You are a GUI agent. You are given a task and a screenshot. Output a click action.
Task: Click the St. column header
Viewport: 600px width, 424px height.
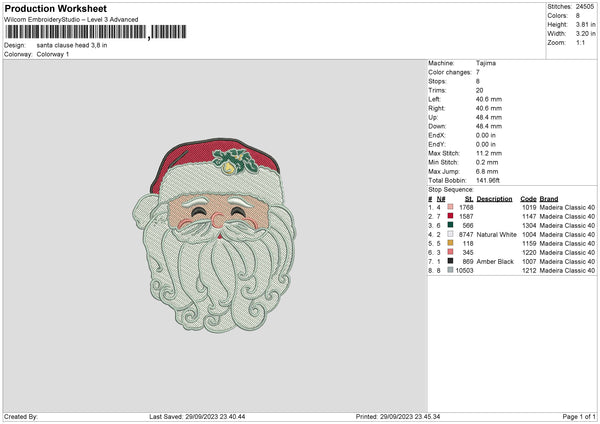(x=469, y=199)
